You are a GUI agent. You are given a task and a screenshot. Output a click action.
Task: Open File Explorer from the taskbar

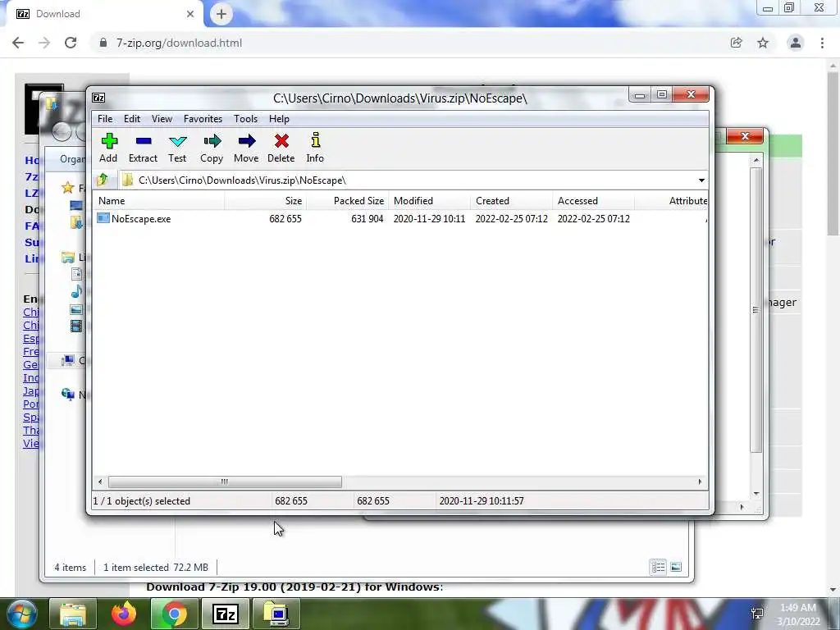point(73,614)
